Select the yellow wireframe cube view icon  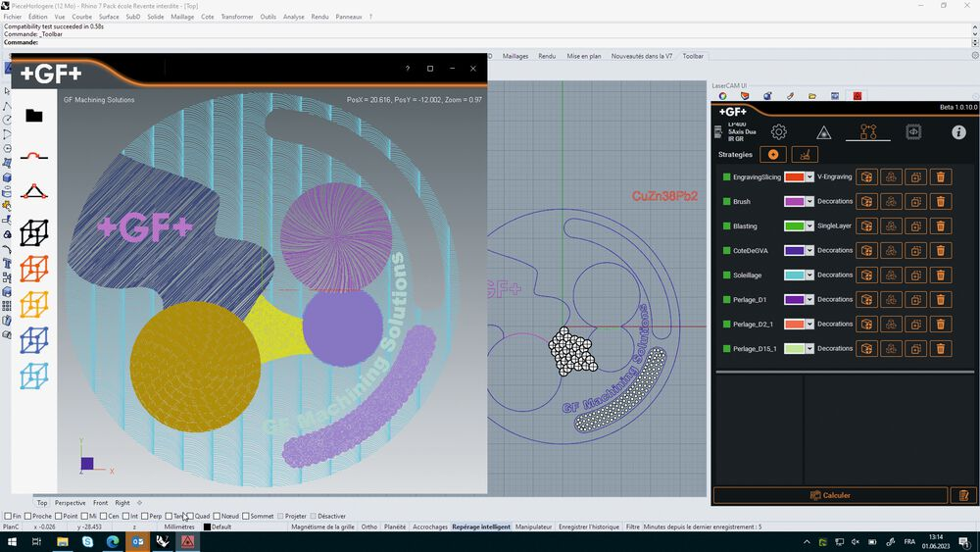click(x=33, y=305)
